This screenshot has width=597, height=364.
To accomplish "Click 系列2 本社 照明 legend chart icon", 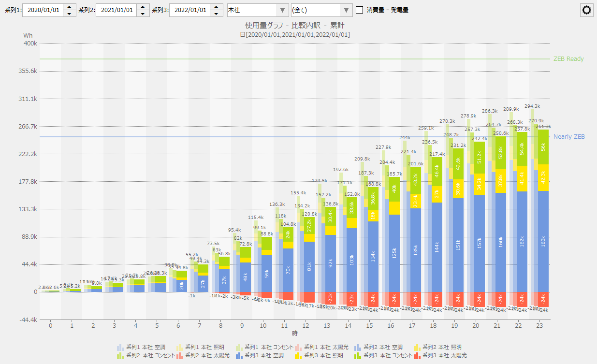I will [x=417, y=347].
